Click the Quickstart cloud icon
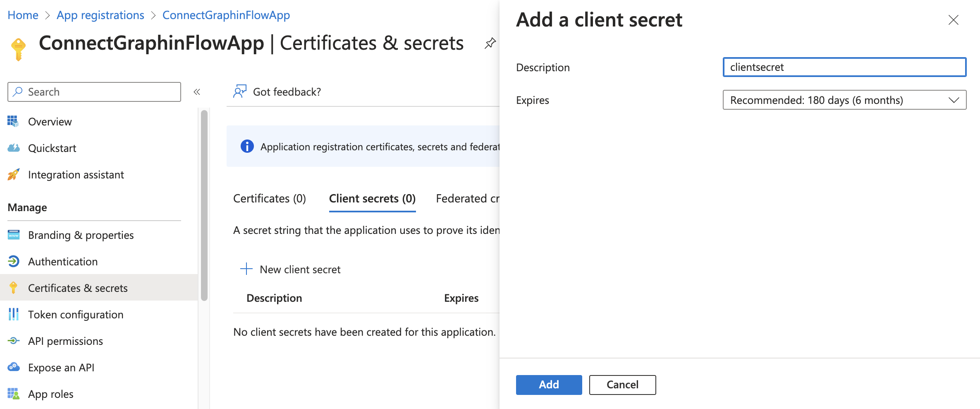Image resolution: width=980 pixels, height=409 pixels. pyautogui.click(x=13, y=148)
